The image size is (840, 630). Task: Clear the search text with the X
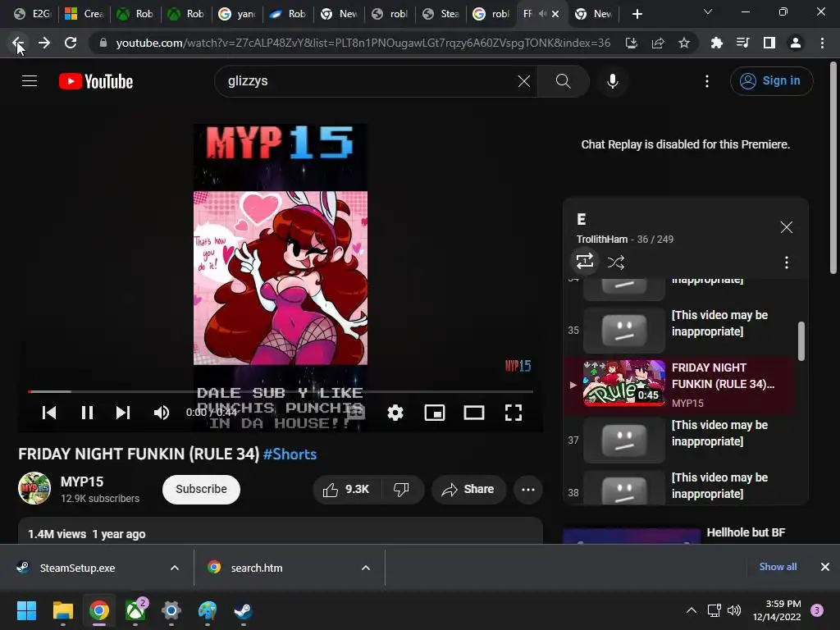[524, 81]
